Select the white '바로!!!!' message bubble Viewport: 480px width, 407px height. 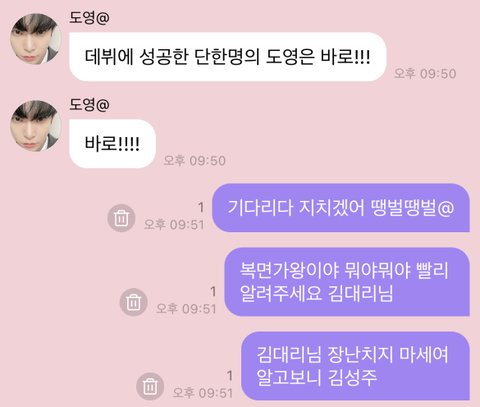pos(112,144)
